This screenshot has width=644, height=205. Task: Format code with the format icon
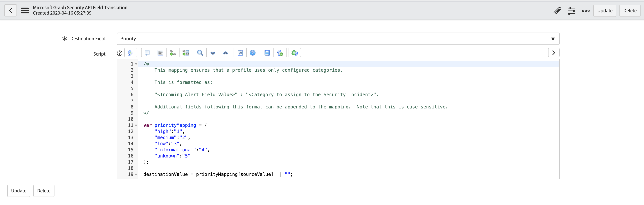click(160, 53)
